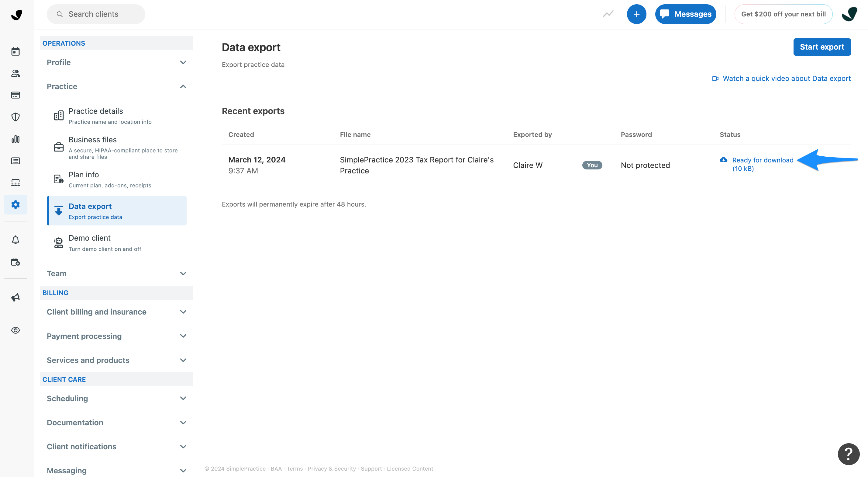The width and height of the screenshot is (868, 477).
Task: Watch a quick video about Data export
Action: click(x=787, y=78)
